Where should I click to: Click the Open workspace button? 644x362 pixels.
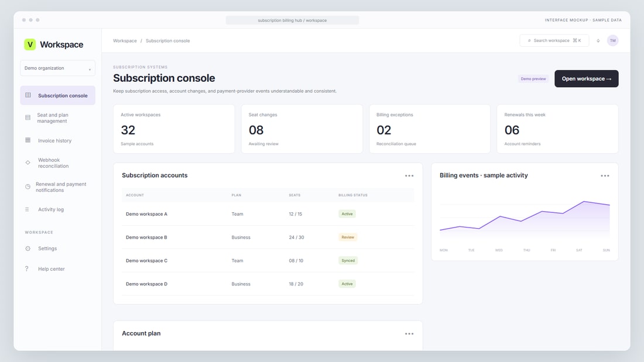(x=586, y=79)
